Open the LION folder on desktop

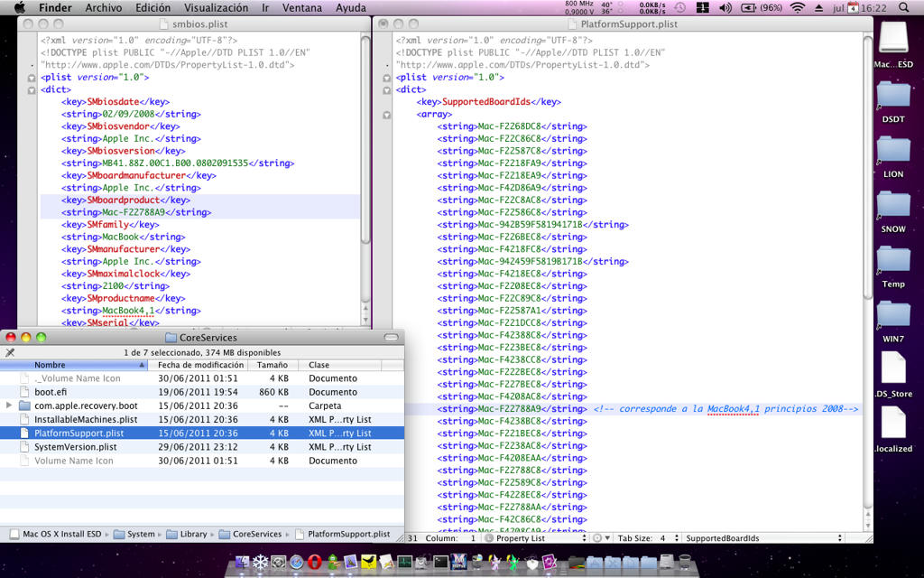click(x=893, y=157)
